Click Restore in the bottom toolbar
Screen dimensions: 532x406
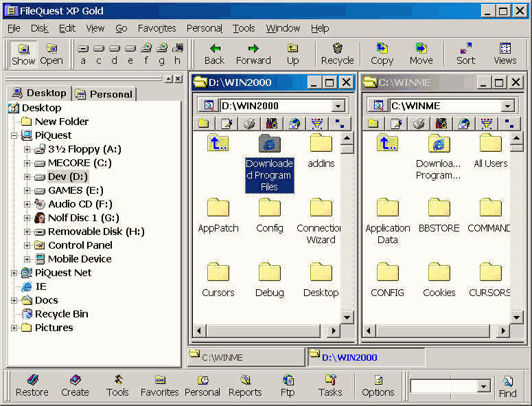pyautogui.click(x=32, y=386)
